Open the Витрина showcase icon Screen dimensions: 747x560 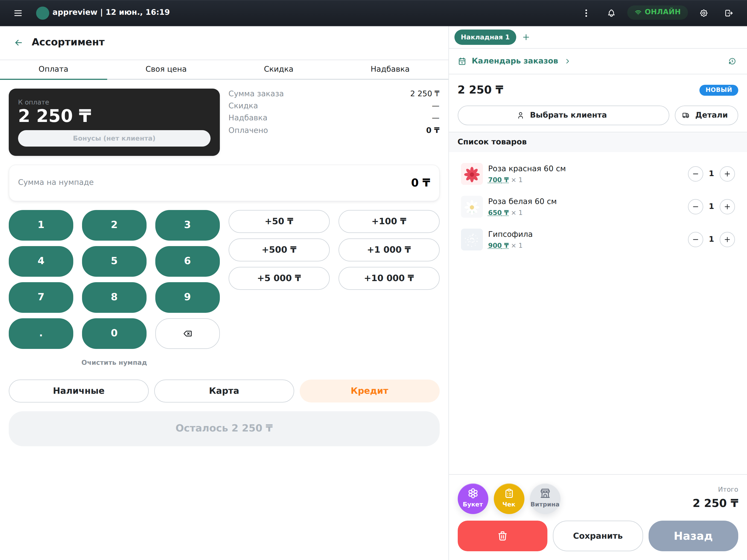[x=545, y=498]
